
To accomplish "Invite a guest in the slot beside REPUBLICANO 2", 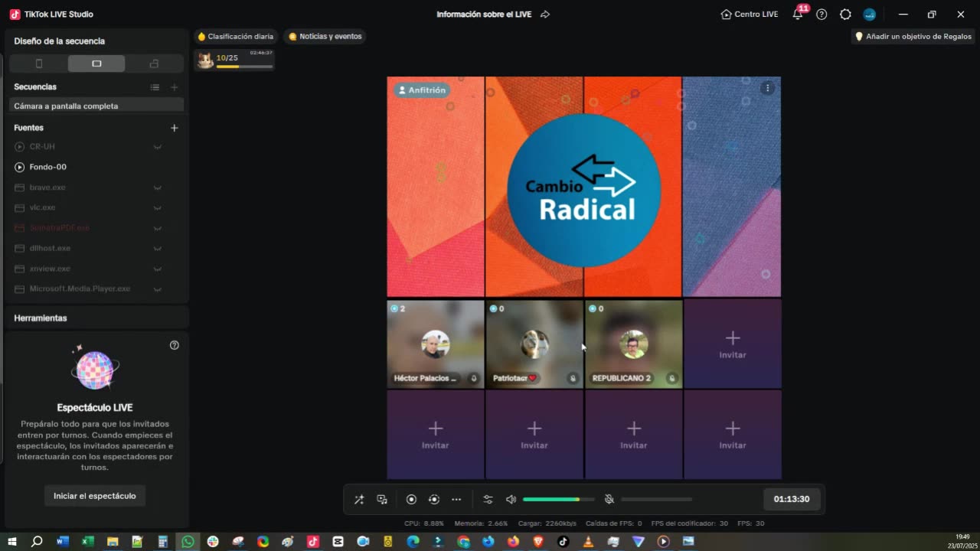I will (x=733, y=344).
